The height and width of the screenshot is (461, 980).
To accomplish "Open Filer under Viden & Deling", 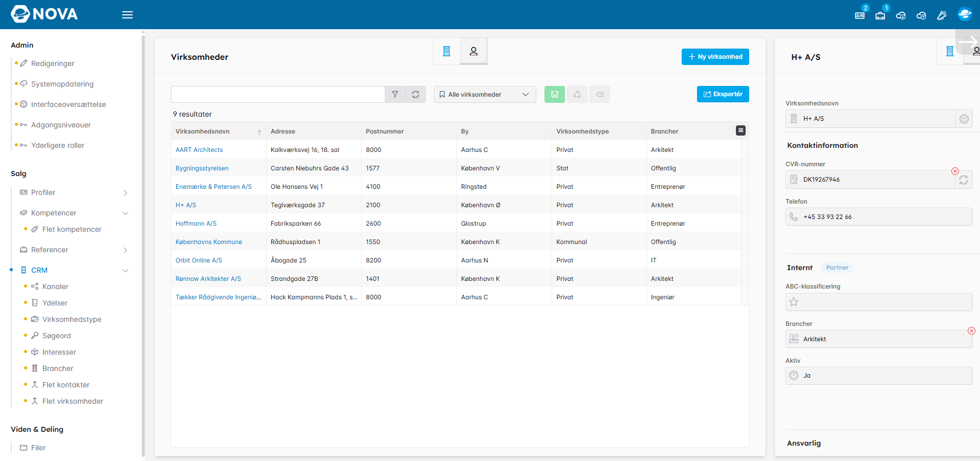I will [38, 448].
